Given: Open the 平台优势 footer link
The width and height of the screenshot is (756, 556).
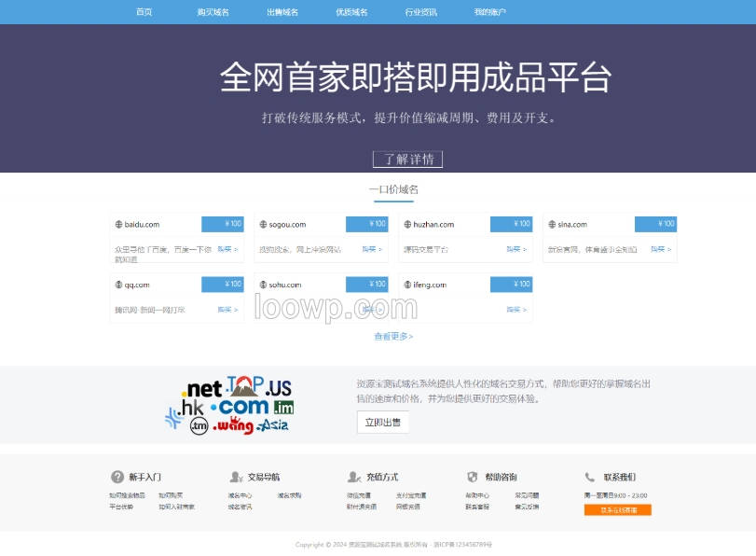Looking at the screenshot, I should [x=121, y=507].
